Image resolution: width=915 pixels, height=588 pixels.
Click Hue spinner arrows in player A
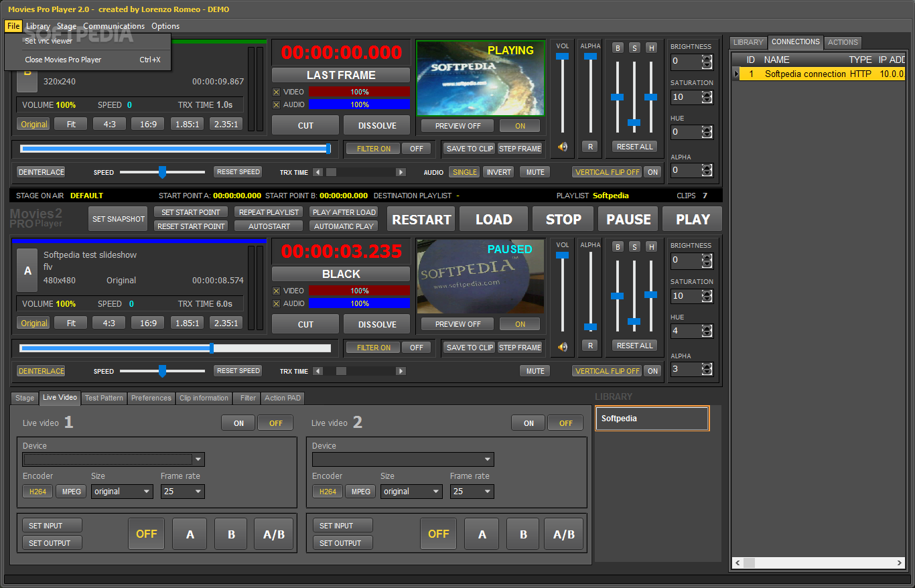[706, 331]
